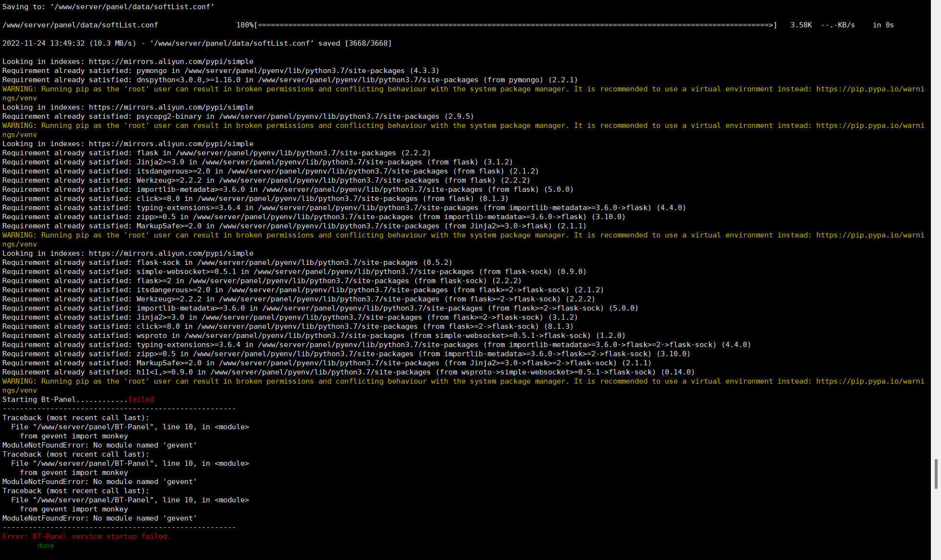Click the vertical scrollbar thumb on the right edge
Viewport: 941px width, 560px height.
pyautogui.click(x=936, y=474)
